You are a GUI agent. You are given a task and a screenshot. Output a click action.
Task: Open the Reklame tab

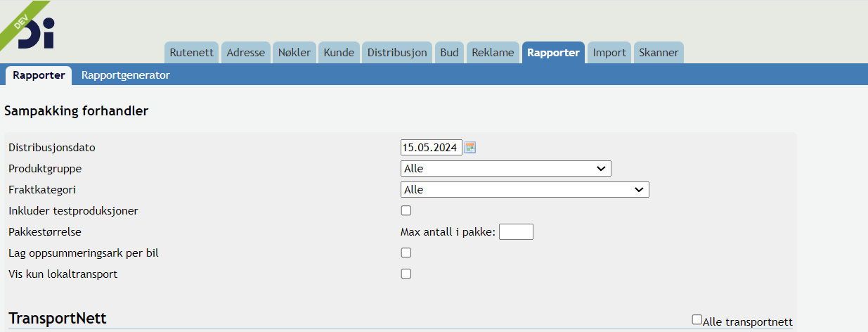click(x=493, y=53)
